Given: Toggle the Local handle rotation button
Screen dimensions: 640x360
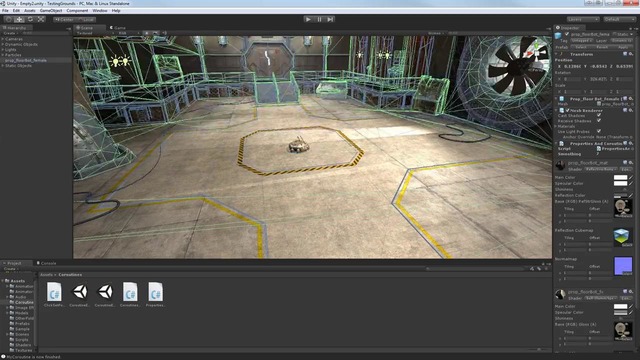Looking at the screenshot, I should pos(86,20).
